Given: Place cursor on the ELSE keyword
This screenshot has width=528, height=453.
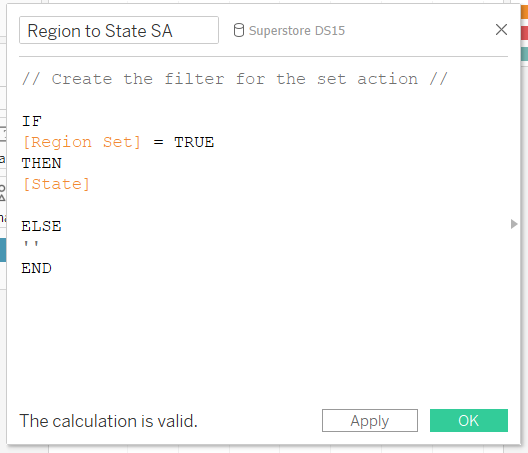Looking at the screenshot, I should pyautogui.click(x=41, y=226).
